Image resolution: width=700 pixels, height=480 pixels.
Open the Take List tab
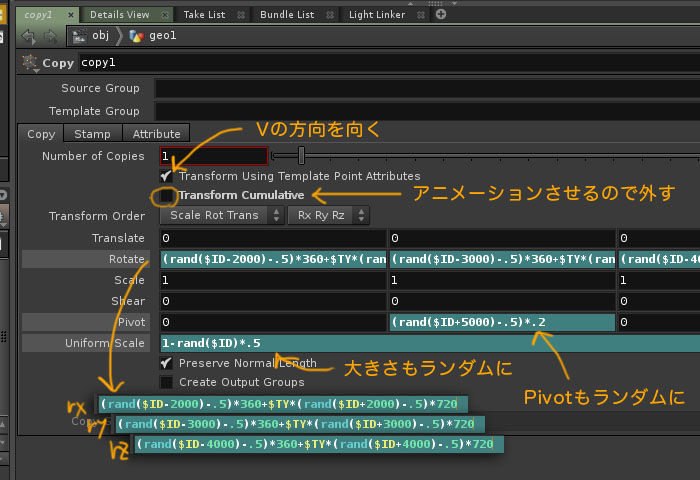pos(207,15)
